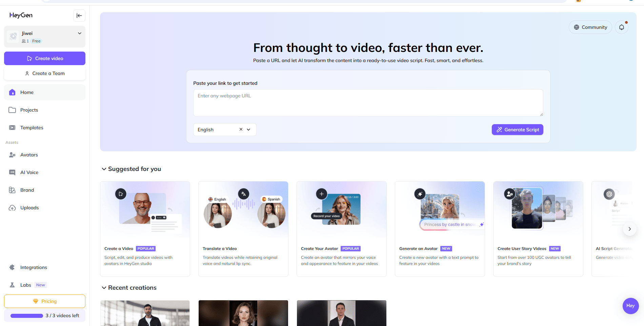Screen dimensions: 644x326
Task: Click the Create video button
Action: (45, 58)
